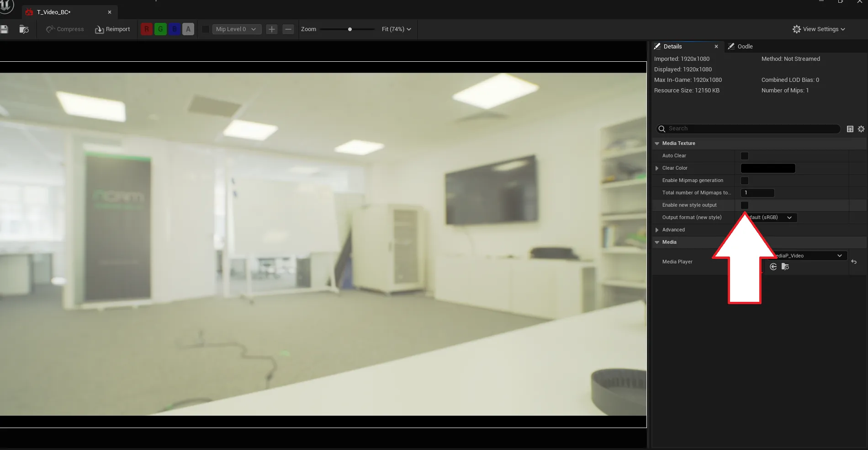
Task: Toggle the Alpha channel button
Action: coord(188,29)
